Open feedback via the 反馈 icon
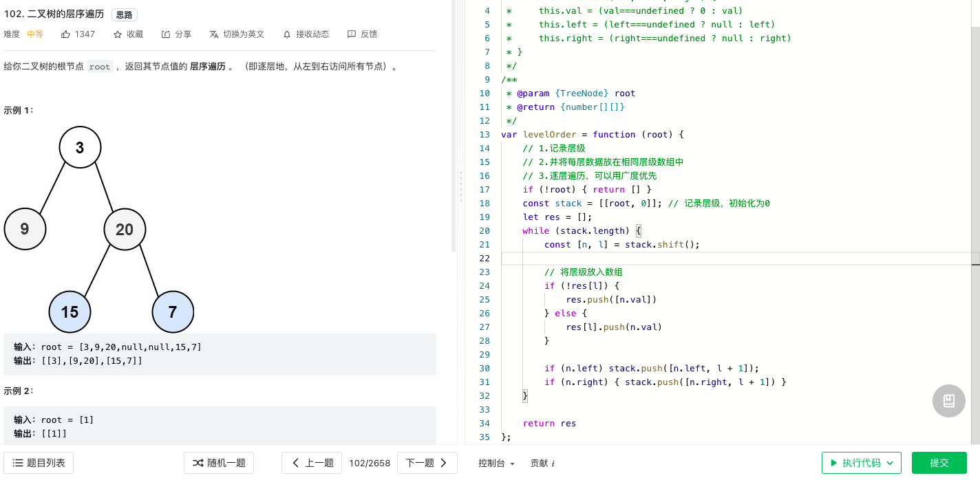980x480 pixels. tap(352, 34)
